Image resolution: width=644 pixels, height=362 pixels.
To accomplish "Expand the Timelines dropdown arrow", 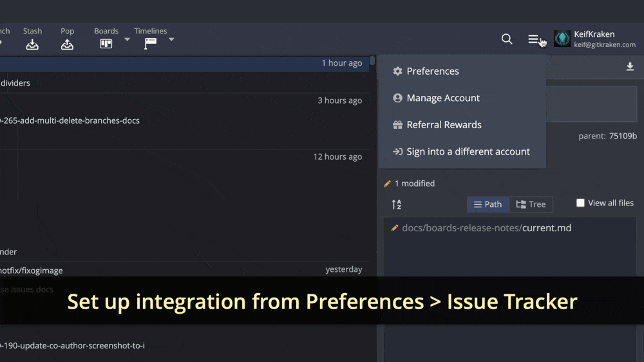I will click(171, 39).
